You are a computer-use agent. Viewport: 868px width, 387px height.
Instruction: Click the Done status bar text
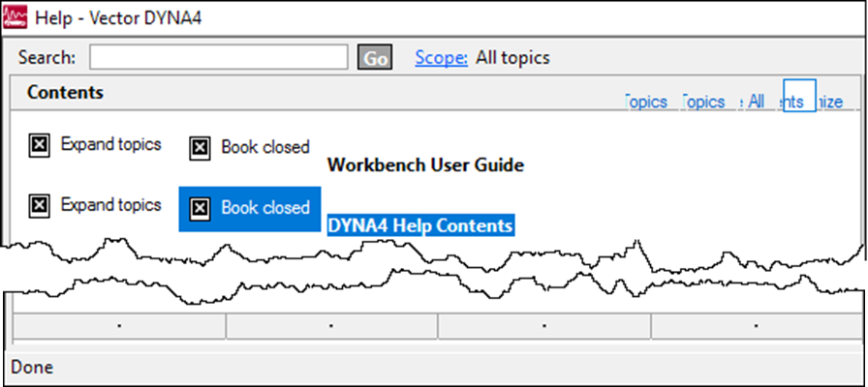pos(32,368)
